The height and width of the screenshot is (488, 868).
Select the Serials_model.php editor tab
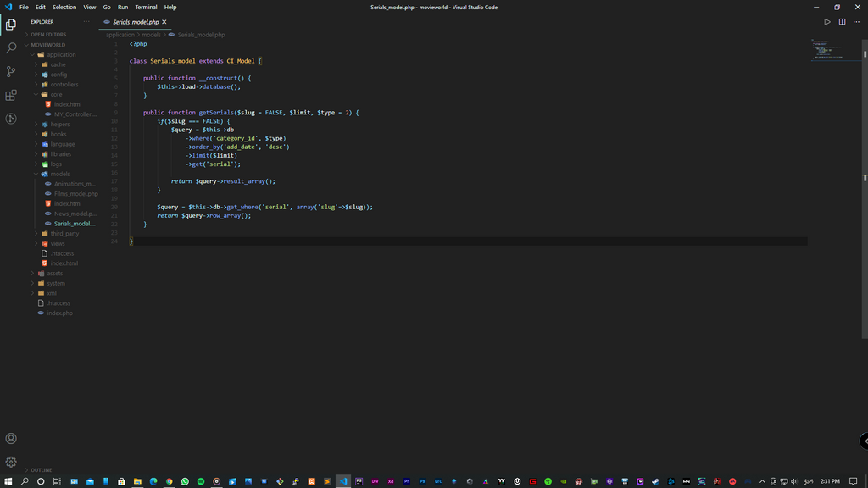[135, 22]
